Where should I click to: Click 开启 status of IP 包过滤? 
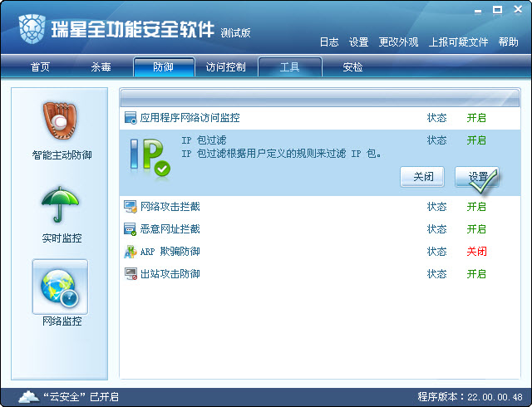pyautogui.click(x=476, y=140)
